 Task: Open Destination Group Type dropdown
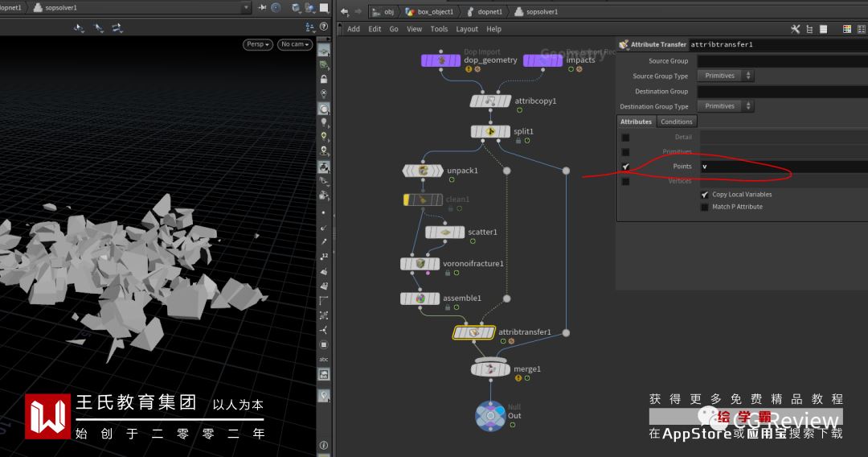(x=726, y=106)
